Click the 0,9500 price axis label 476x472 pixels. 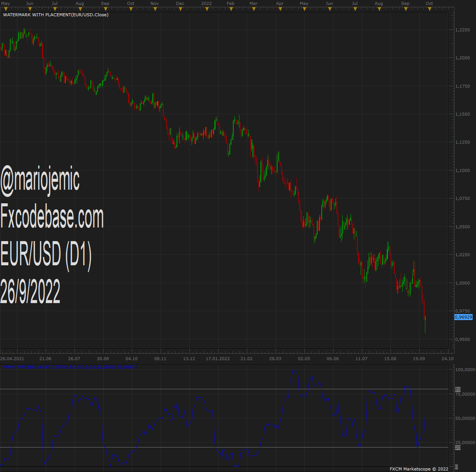click(x=463, y=339)
